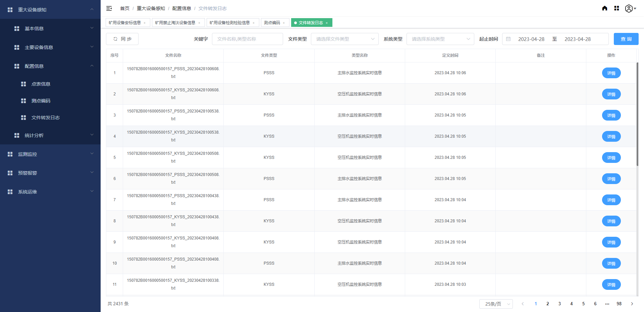
Task: Select 点表信息 in the sidebar
Action: click(50, 84)
